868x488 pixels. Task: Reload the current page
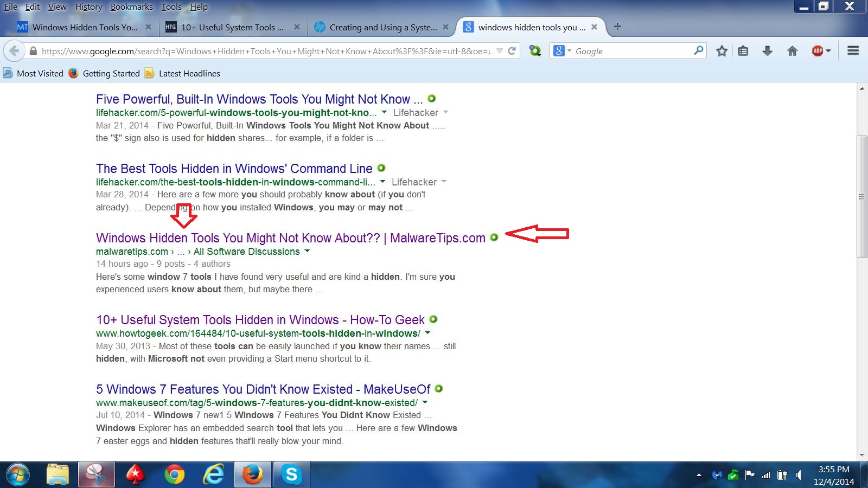pos(512,51)
